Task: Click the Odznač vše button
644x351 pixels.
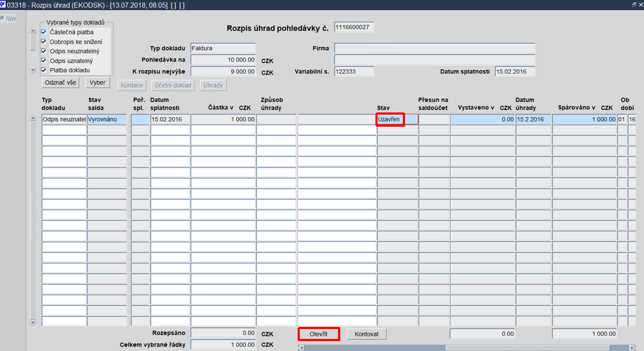Action: click(x=60, y=83)
